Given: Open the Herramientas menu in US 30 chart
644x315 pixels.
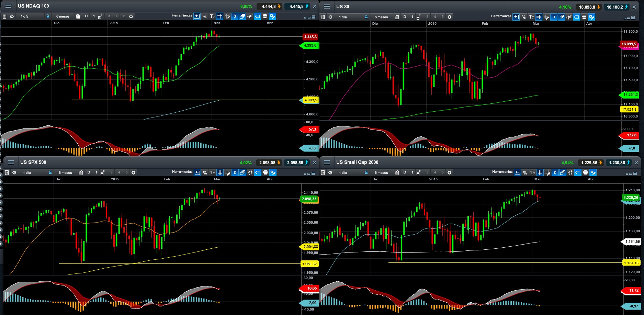Looking at the screenshot, I should [x=501, y=16].
